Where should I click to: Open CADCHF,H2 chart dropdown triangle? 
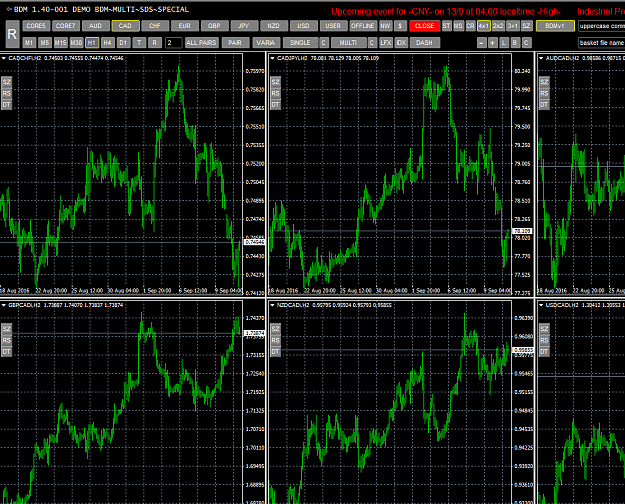click(x=4, y=58)
